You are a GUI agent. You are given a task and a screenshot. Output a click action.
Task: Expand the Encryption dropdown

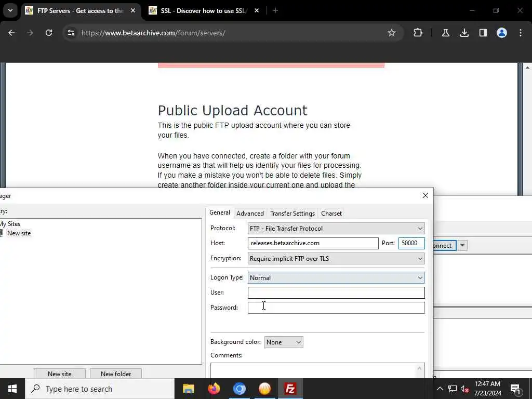336,259
